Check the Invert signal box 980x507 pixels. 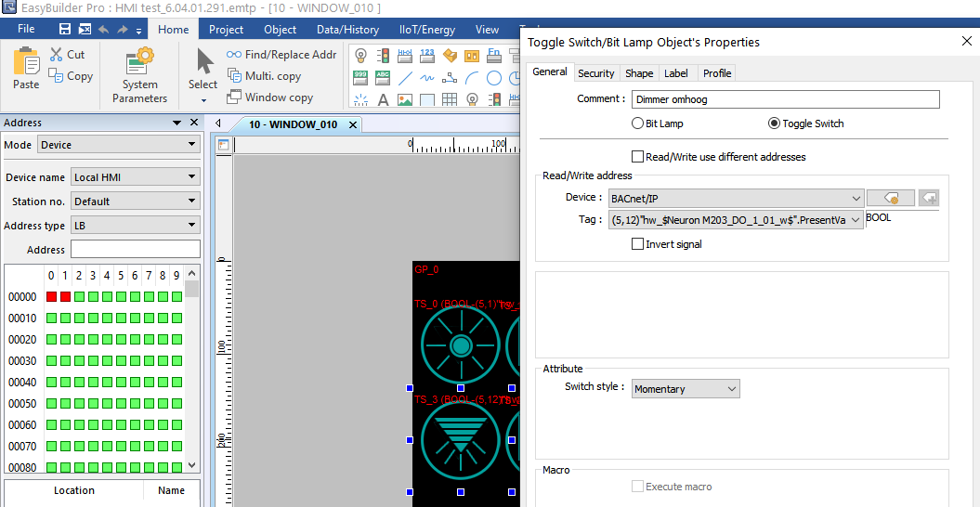click(638, 244)
